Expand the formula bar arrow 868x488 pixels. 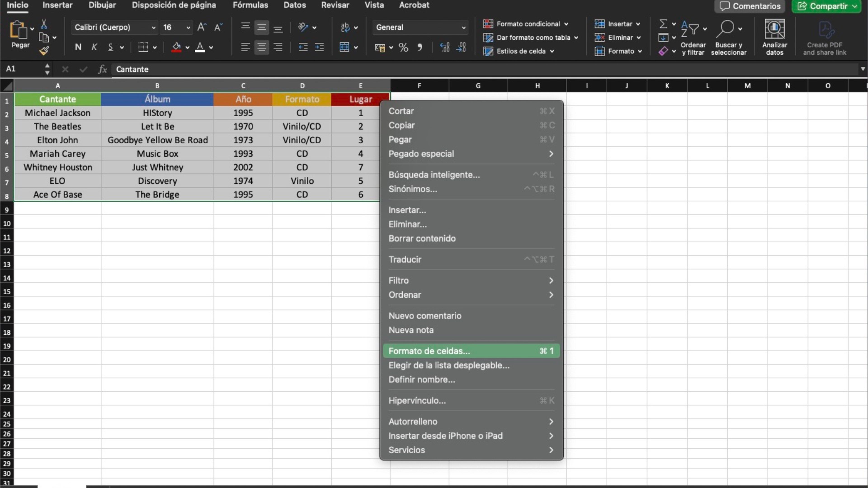[863, 69]
